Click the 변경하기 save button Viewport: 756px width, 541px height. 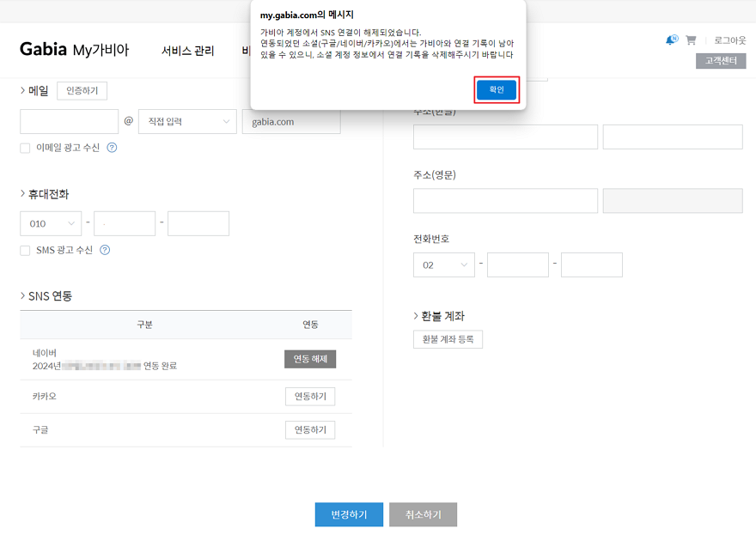(349, 514)
